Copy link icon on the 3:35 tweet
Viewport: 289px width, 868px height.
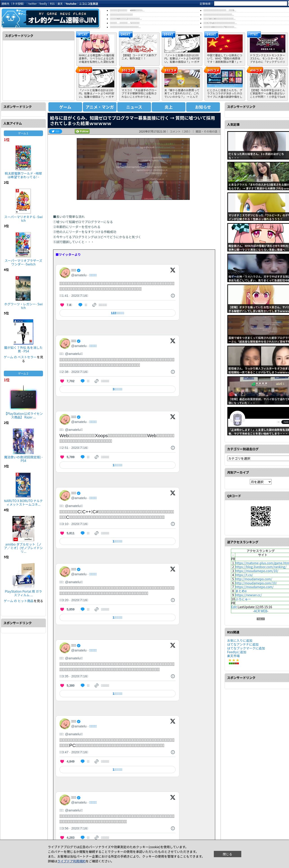click(97, 685)
